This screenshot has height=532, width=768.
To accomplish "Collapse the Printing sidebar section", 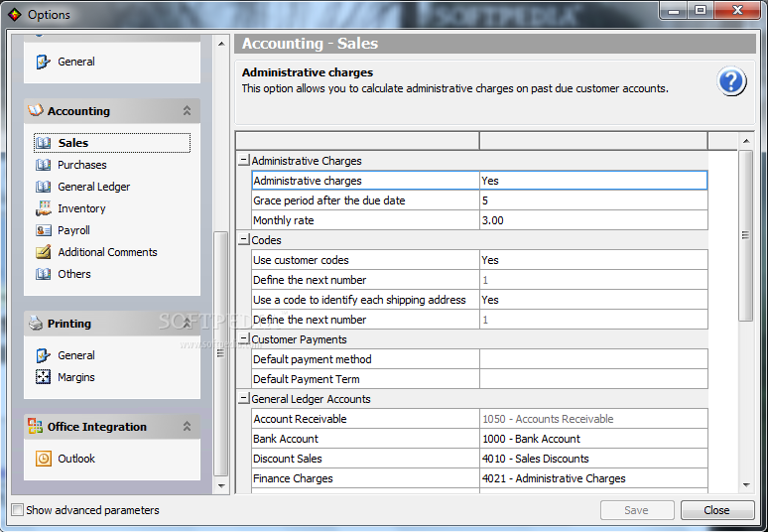I will click(187, 324).
